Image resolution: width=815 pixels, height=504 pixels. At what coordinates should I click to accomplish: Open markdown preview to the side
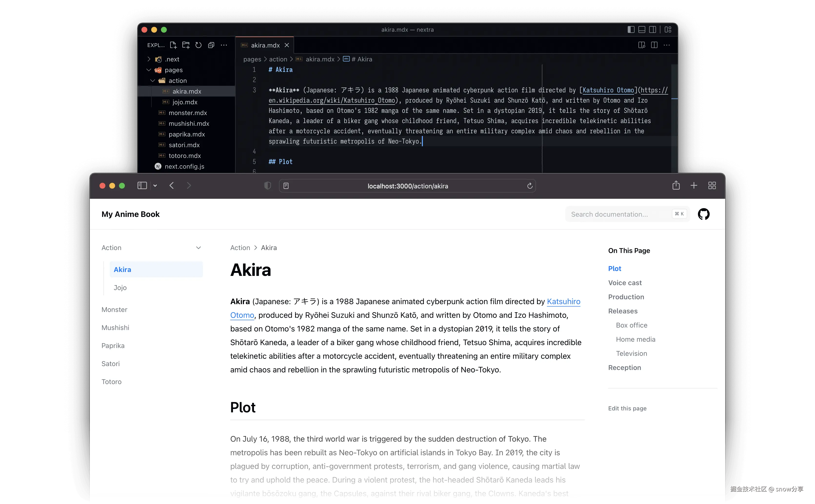click(642, 45)
